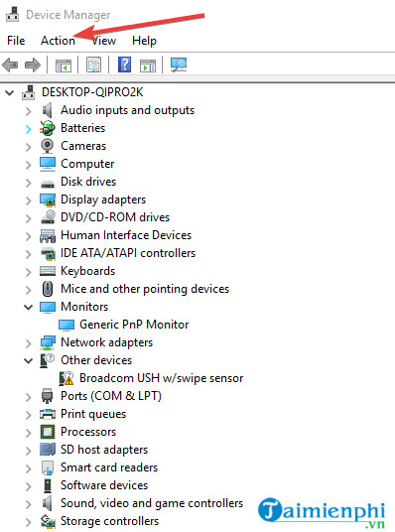The width and height of the screenshot is (395, 532).
Task: Click the Computer category monitor icon
Action: pos(48,164)
